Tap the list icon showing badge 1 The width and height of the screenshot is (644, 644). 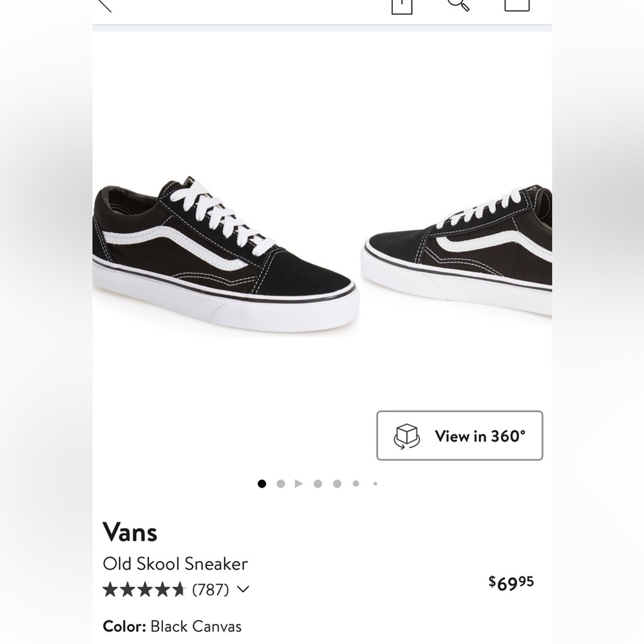click(401, 5)
